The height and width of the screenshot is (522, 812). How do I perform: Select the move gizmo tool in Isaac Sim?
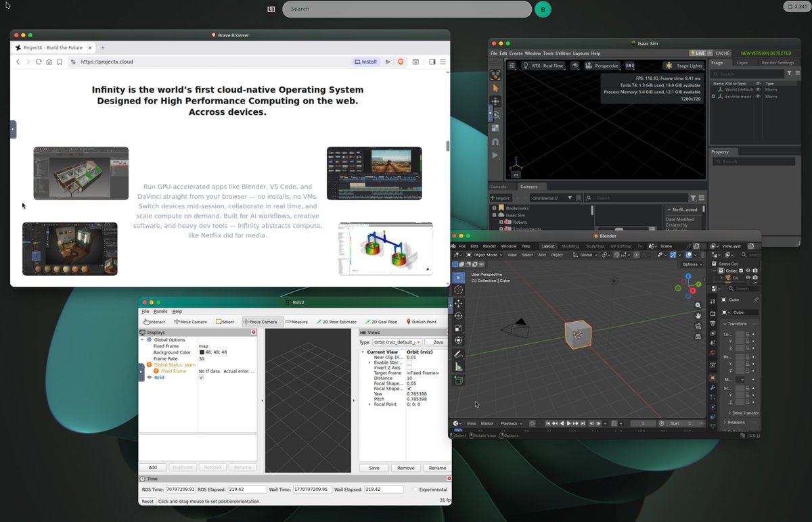tap(495, 101)
